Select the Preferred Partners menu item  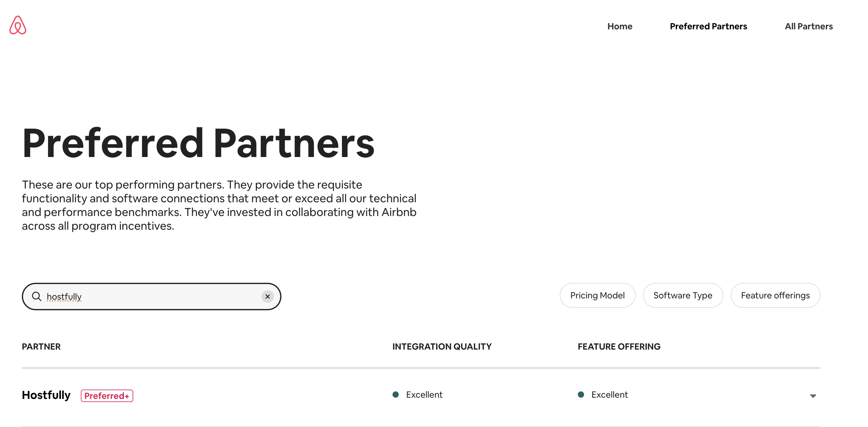[708, 26]
